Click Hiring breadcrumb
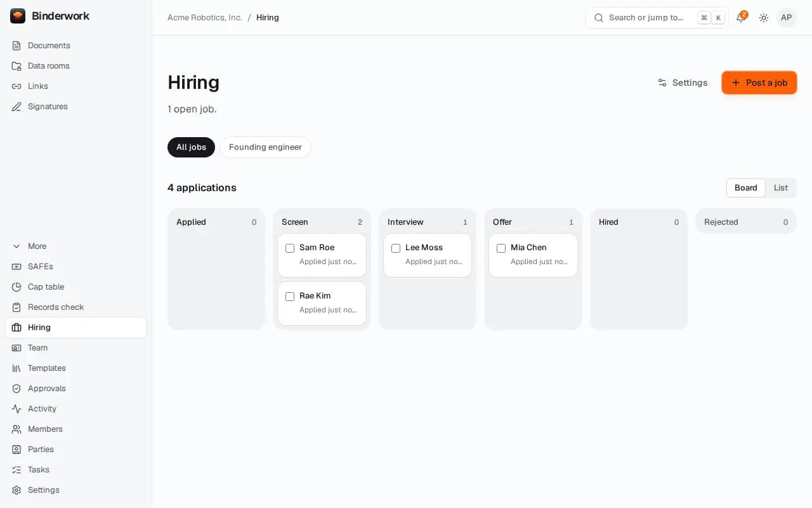The width and height of the screenshot is (812, 508). (268, 18)
